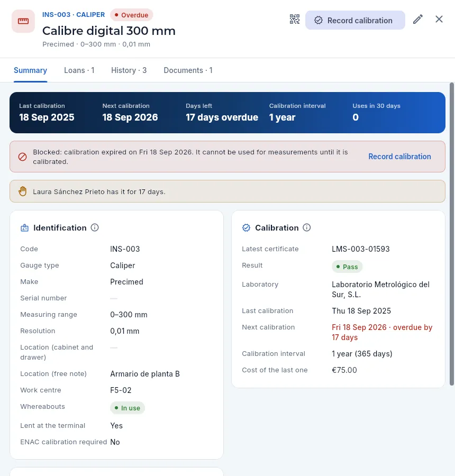The height and width of the screenshot is (476, 455).
Task: Click the laboratory name Laboratorio Metrológico del Sur
Action: click(x=380, y=289)
